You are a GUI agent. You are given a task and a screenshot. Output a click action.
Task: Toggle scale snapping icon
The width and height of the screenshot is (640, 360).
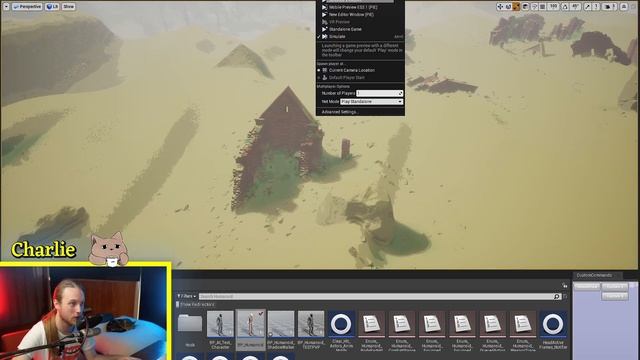pos(587,7)
